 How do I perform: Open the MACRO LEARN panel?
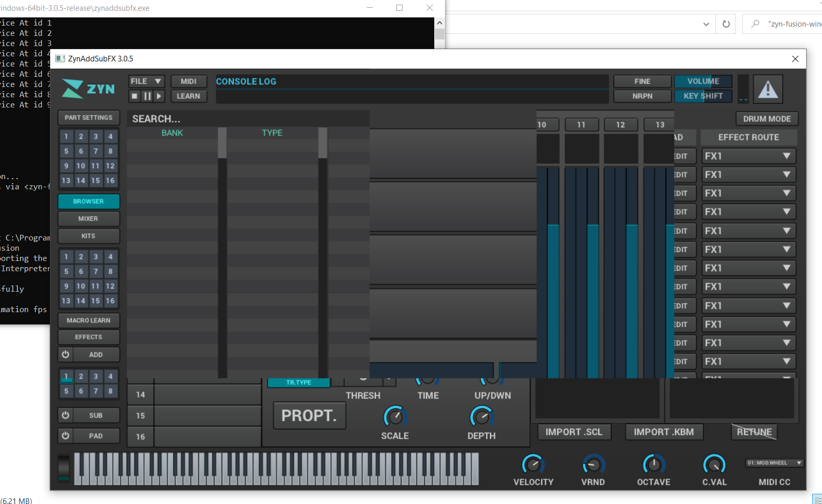click(x=89, y=320)
